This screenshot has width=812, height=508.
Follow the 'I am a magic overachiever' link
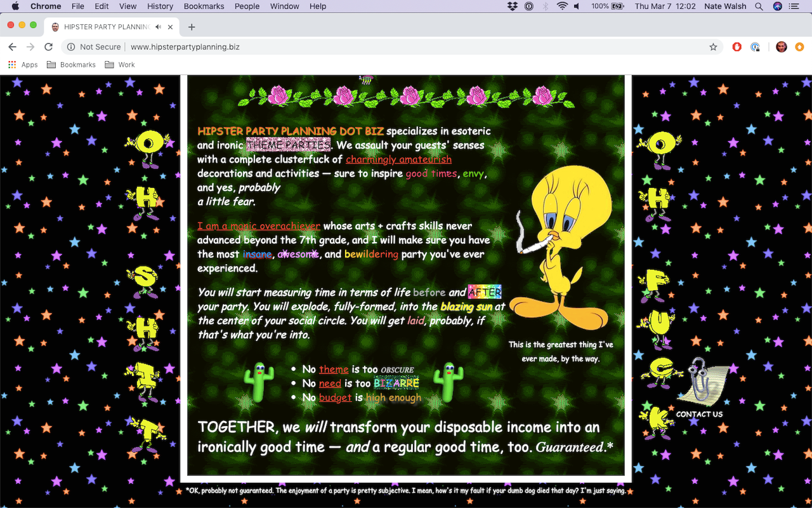point(259,226)
